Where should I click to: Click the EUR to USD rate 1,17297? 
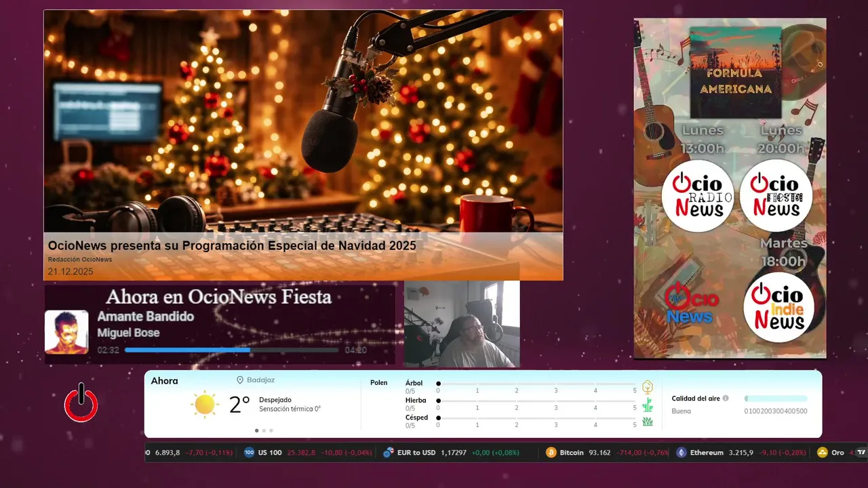(x=454, y=453)
